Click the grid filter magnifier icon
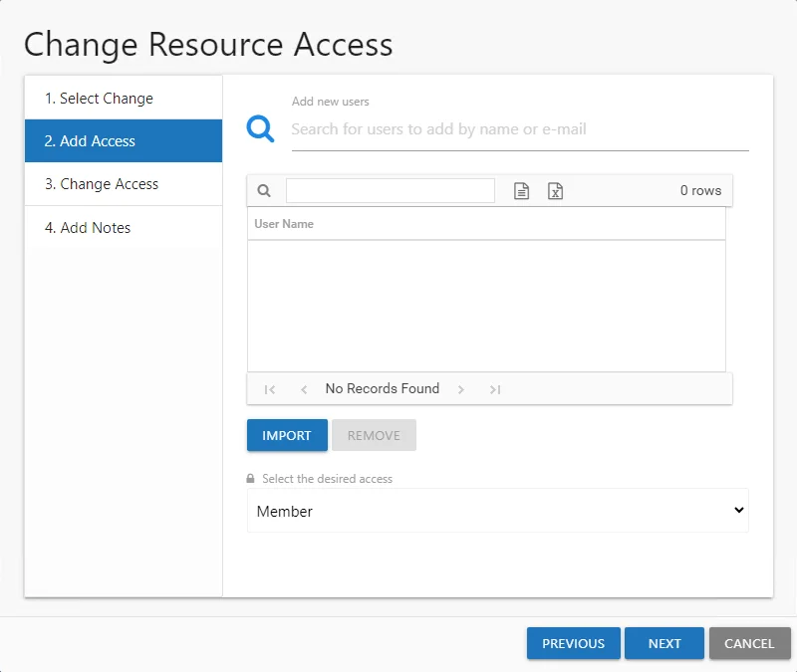This screenshot has height=672, width=797. pyautogui.click(x=264, y=190)
